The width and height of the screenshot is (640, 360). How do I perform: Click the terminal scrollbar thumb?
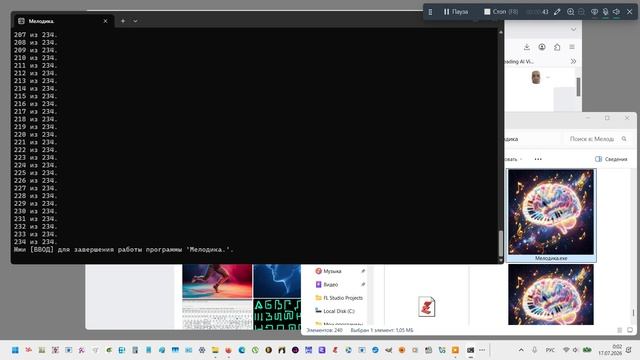pyautogui.click(x=501, y=243)
